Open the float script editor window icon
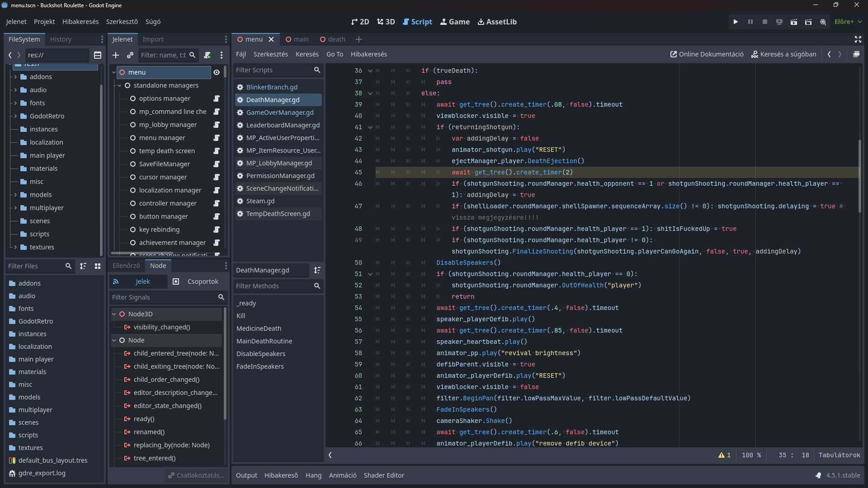The height and width of the screenshot is (488, 868). coord(856,54)
